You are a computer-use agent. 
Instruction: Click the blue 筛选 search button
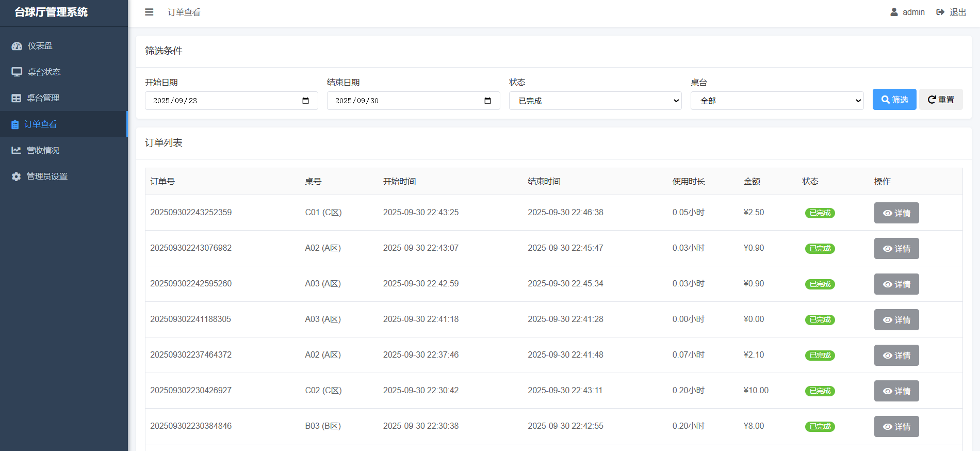click(x=894, y=100)
